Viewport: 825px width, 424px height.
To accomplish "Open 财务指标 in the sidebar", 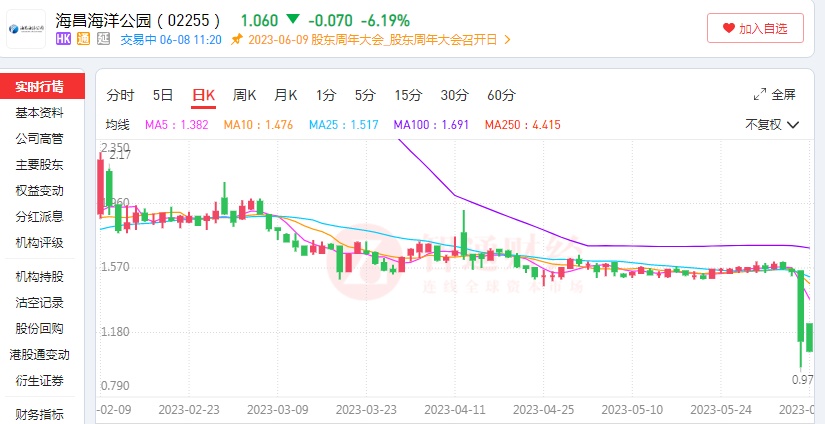I will click(39, 415).
